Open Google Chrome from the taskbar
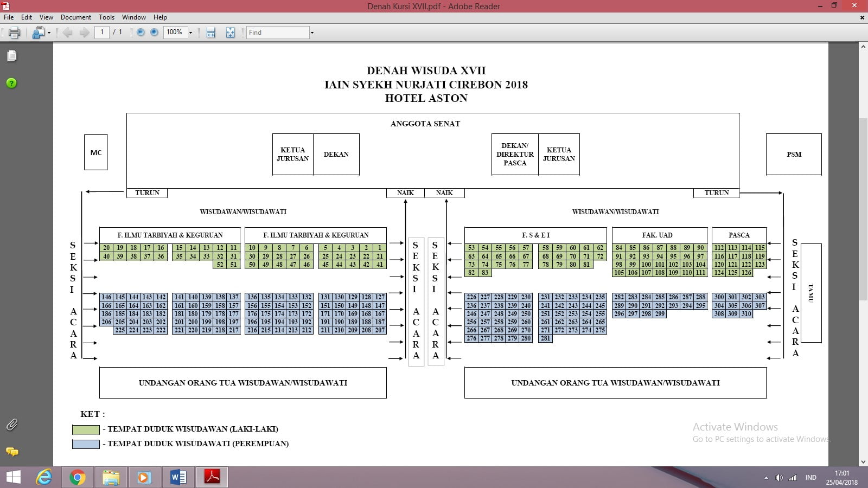This screenshot has width=868, height=488. (x=77, y=477)
